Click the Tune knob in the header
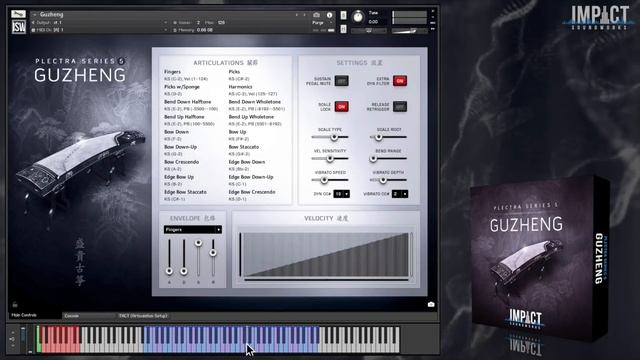The height and width of the screenshot is (360, 640). point(358,17)
